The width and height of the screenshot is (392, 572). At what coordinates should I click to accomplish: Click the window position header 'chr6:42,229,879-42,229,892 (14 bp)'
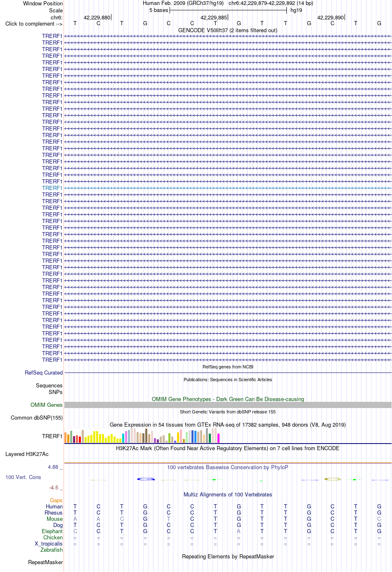271,3
